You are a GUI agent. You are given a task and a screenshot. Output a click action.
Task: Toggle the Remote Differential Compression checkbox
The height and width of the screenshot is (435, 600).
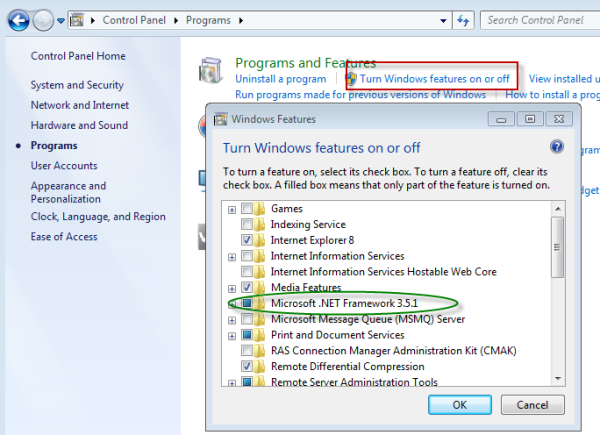click(x=247, y=367)
